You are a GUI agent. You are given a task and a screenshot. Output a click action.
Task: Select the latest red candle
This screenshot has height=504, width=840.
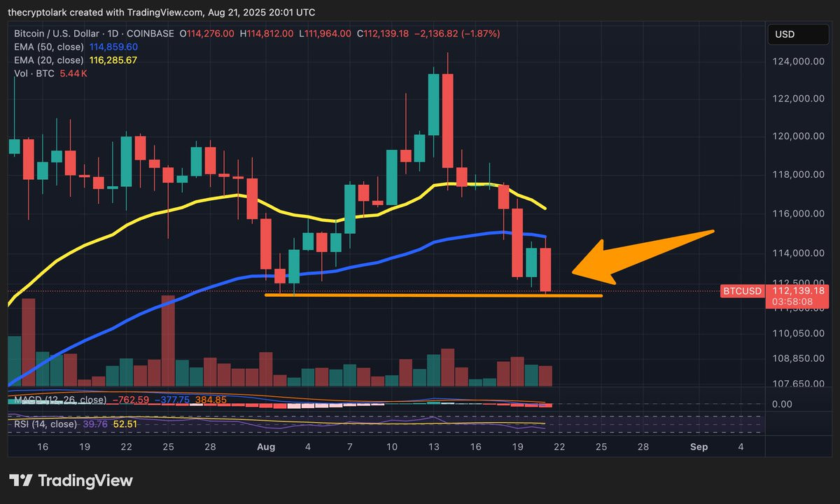coord(546,269)
